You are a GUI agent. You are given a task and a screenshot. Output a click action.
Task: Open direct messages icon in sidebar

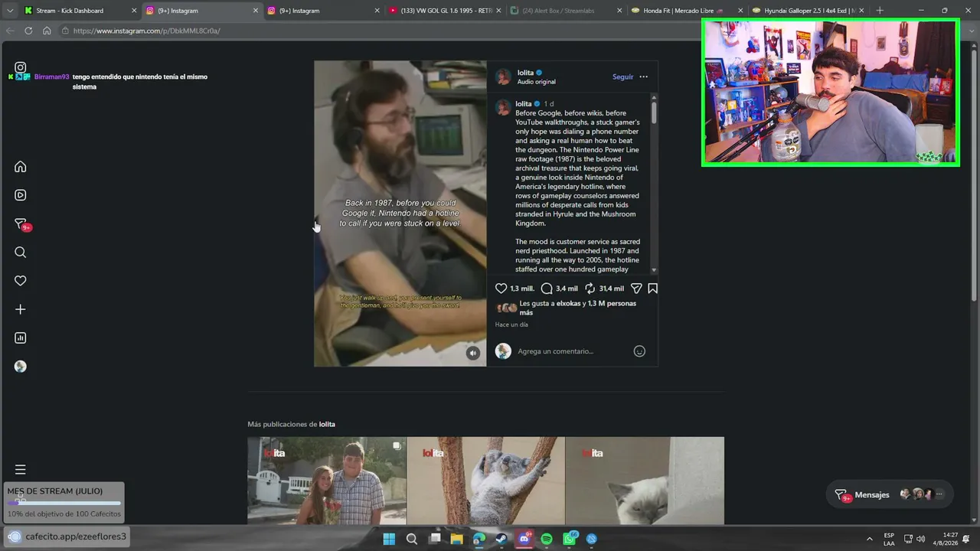point(21,224)
